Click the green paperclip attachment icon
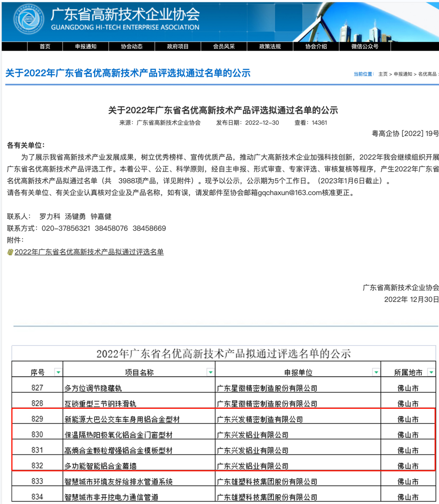 tap(10, 251)
